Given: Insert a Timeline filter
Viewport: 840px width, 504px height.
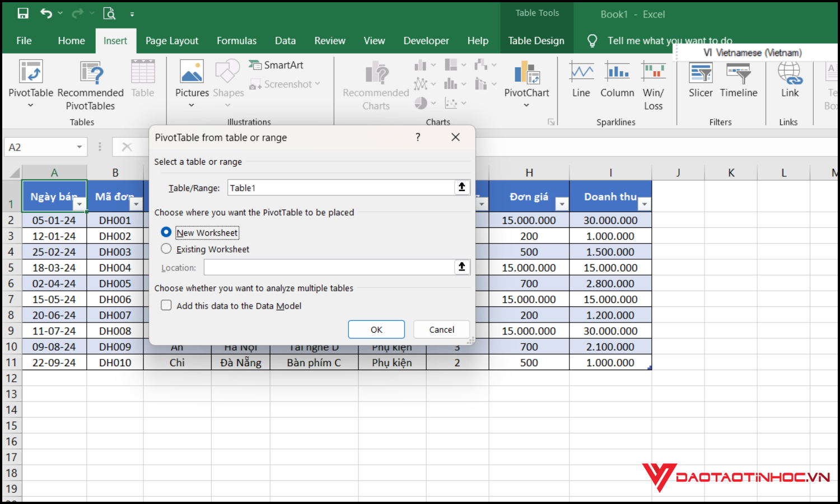Looking at the screenshot, I should click(x=739, y=83).
